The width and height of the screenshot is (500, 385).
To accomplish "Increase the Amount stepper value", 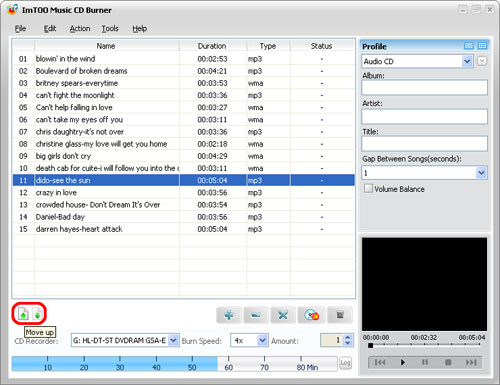I will pyautogui.click(x=348, y=337).
